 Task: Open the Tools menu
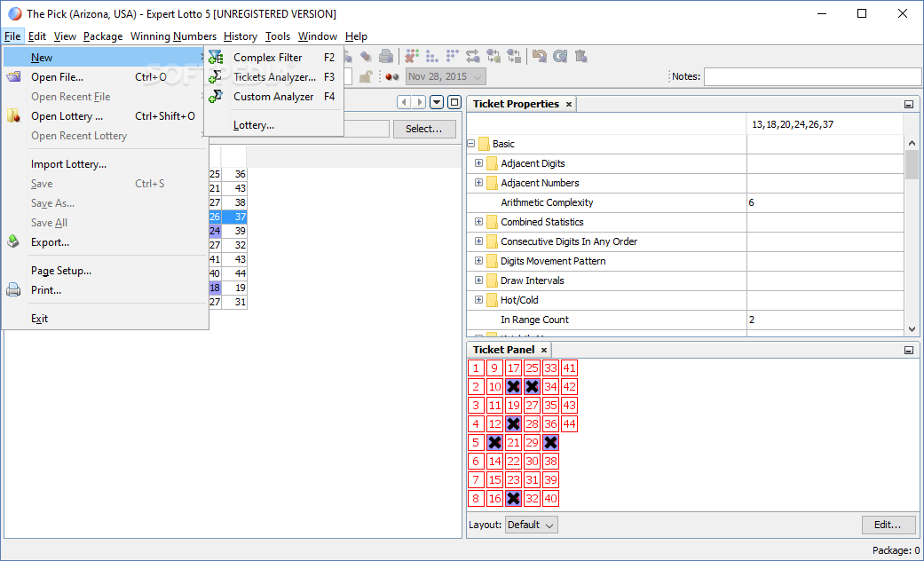[278, 36]
